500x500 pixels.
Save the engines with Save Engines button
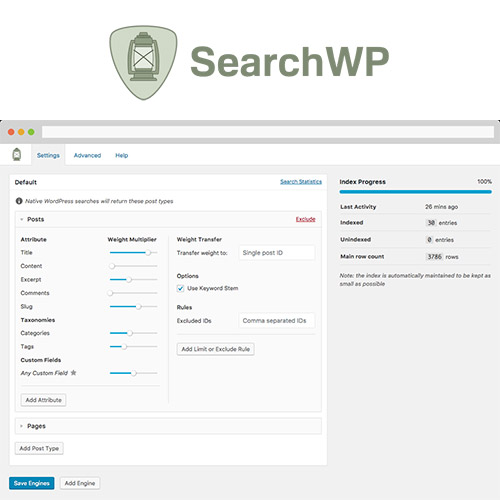point(32,483)
